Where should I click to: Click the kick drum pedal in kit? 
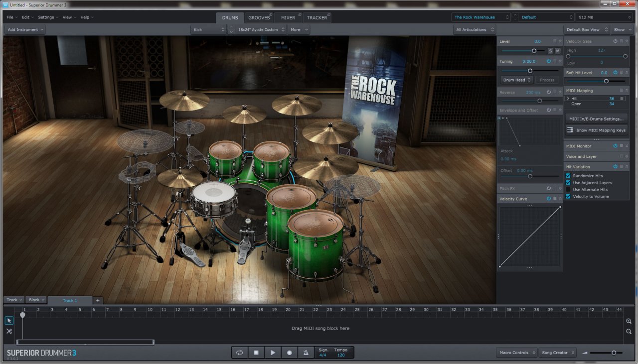244,244
